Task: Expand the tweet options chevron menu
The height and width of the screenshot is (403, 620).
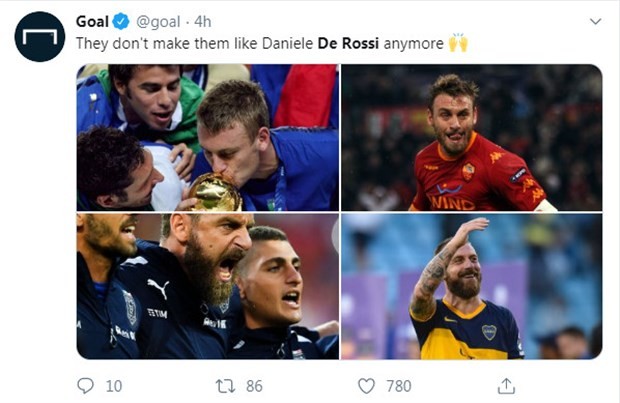Action: (595, 22)
